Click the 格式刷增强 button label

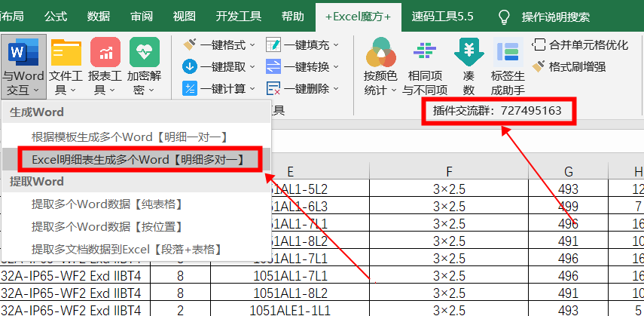578,66
